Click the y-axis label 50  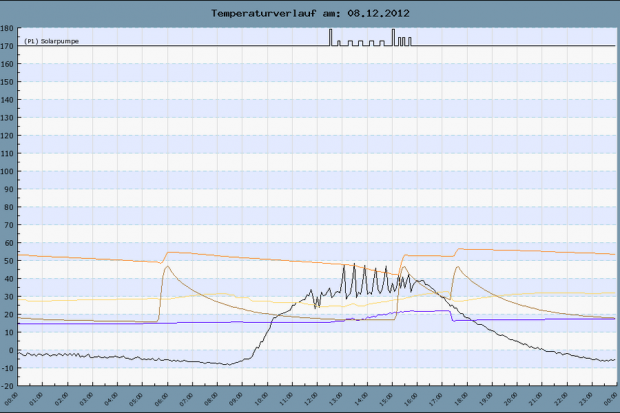[9, 261]
